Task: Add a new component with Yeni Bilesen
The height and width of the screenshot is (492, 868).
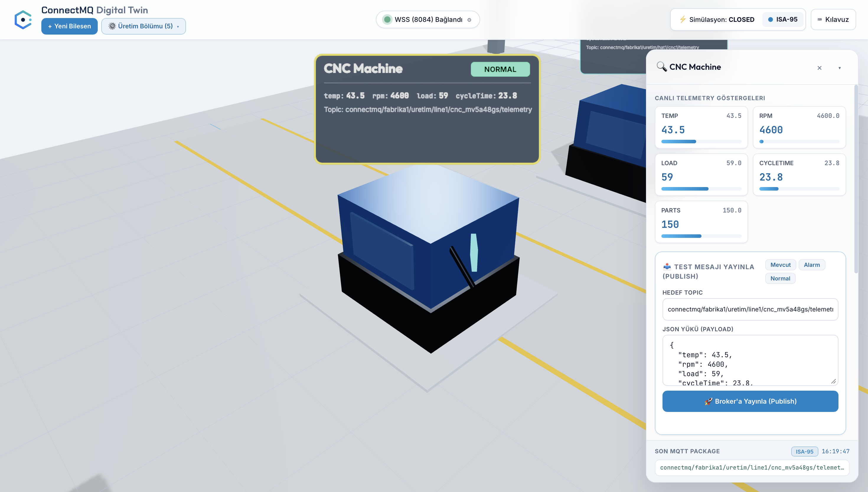Action: (x=69, y=26)
